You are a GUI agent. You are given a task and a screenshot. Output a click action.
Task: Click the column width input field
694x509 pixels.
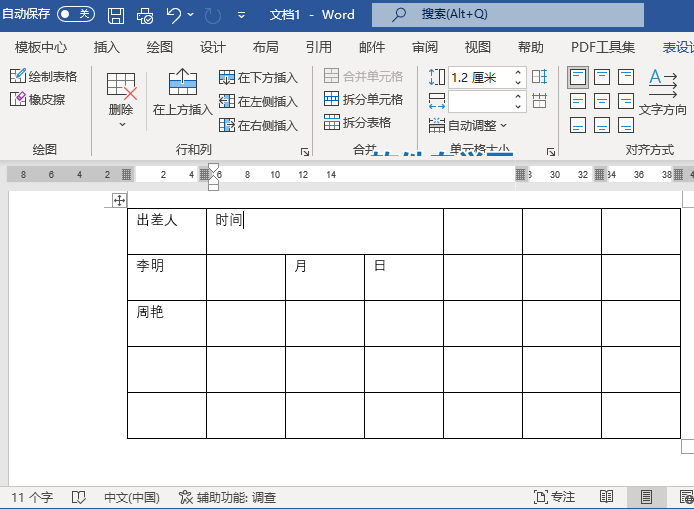coord(480,101)
